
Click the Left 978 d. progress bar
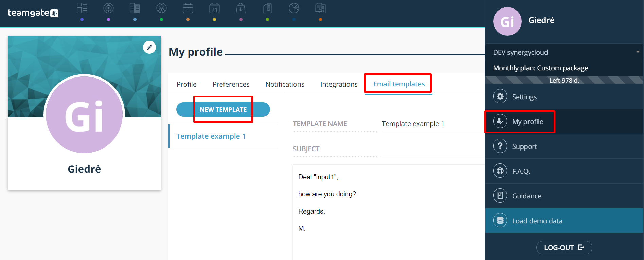click(x=565, y=80)
